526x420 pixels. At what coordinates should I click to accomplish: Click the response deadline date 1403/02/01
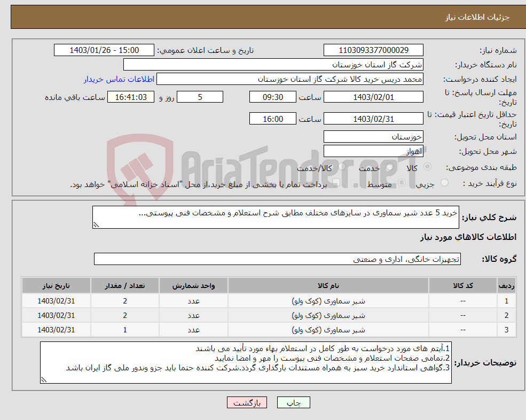click(373, 97)
